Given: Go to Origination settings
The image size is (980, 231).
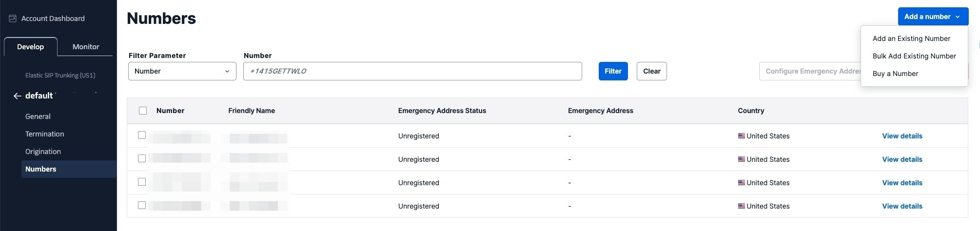Looking at the screenshot, I should coord(43,152).
